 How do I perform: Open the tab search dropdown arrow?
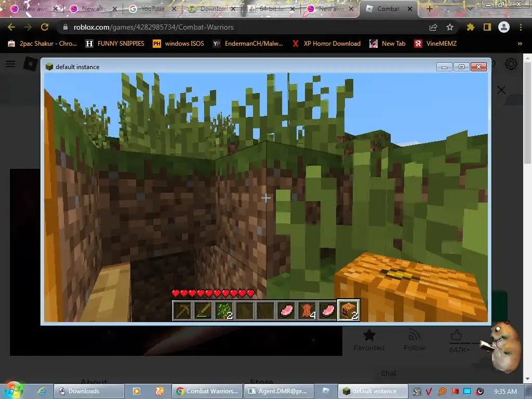(470, 9)
